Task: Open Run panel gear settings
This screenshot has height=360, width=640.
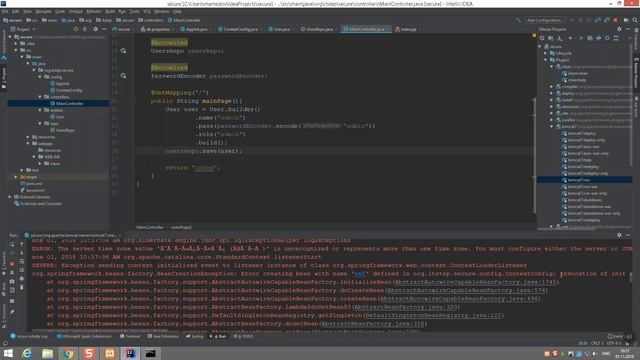Action: (619, 235)
